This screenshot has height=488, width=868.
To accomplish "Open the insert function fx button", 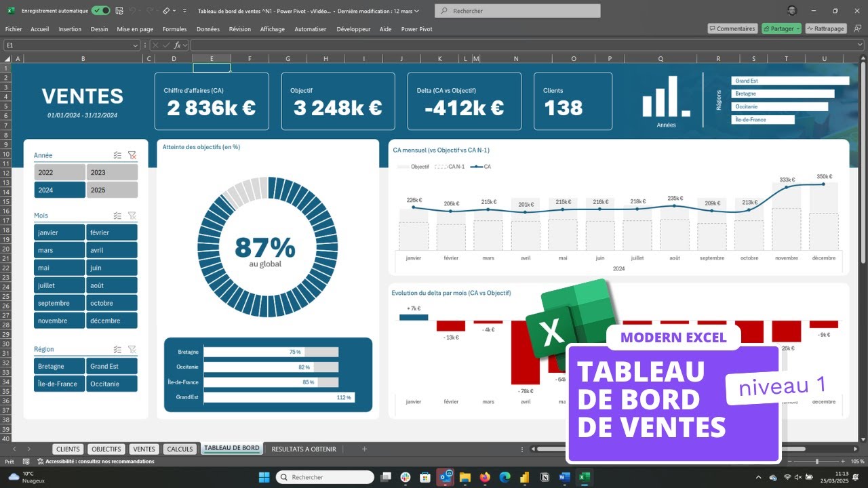I will 178,45.
